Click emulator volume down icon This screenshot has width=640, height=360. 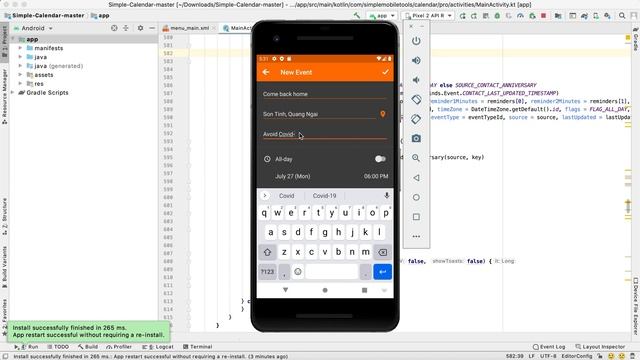coord(416,80)
